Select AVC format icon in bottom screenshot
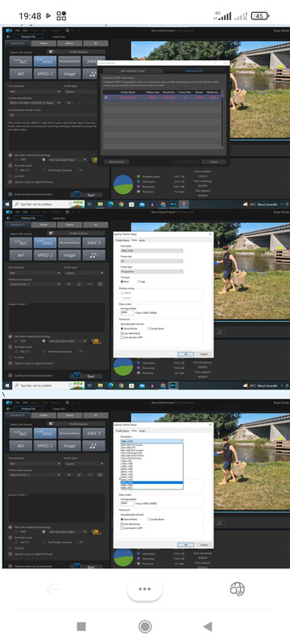Viewport: 290px width, 644px height. [20, 433]
